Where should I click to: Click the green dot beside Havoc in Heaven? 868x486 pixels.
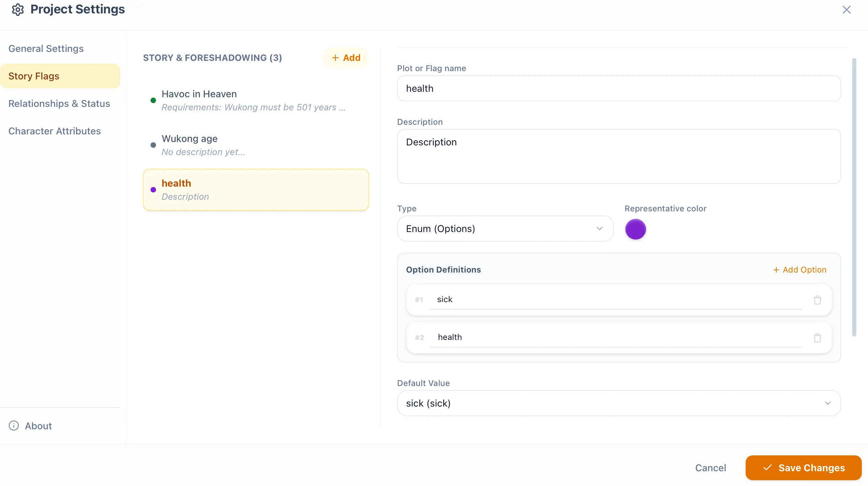coord(153,100)
